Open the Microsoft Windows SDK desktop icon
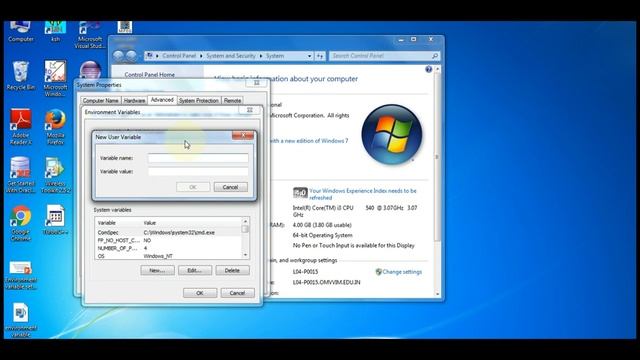 pos(55,79)
